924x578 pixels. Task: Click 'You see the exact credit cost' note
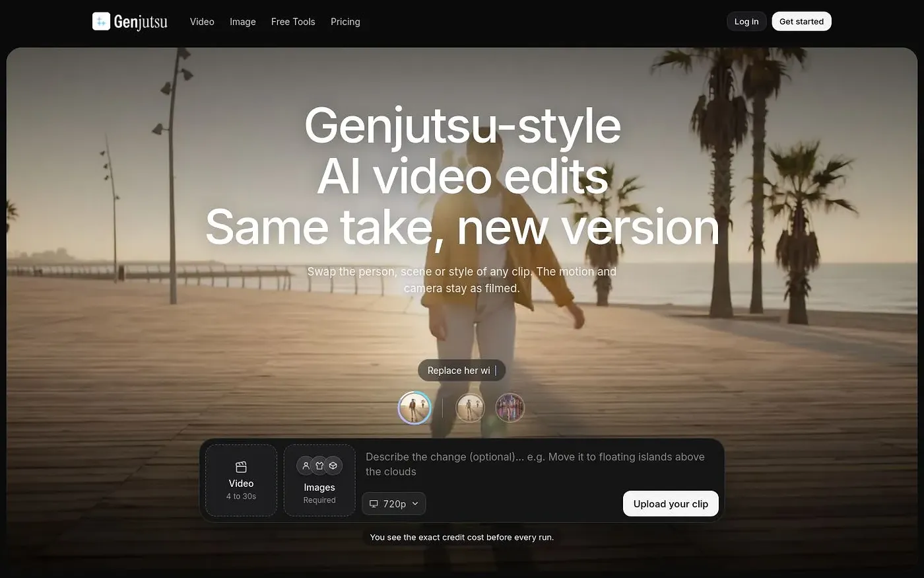(x=462, y=537)
